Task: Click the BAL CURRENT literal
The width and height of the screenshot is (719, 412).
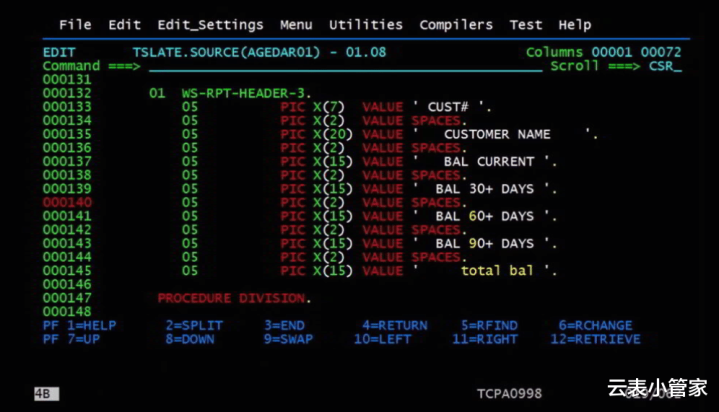Action: pos(489,161)
